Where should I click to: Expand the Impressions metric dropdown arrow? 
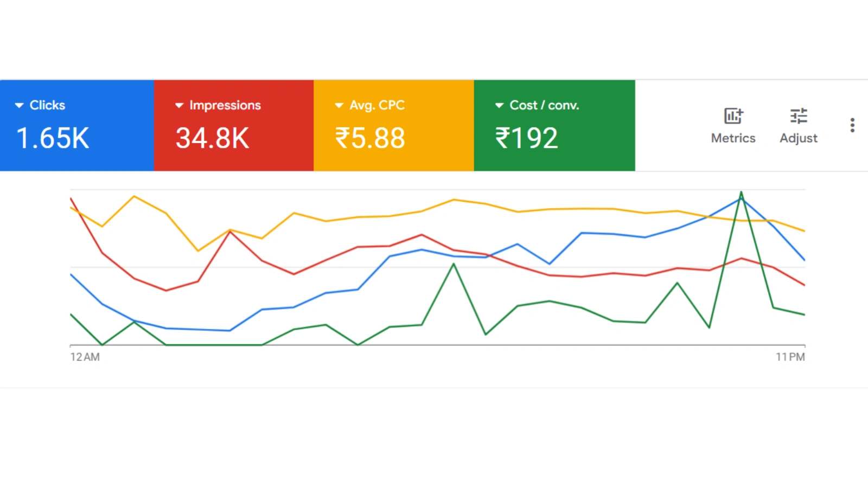point(180,105)
